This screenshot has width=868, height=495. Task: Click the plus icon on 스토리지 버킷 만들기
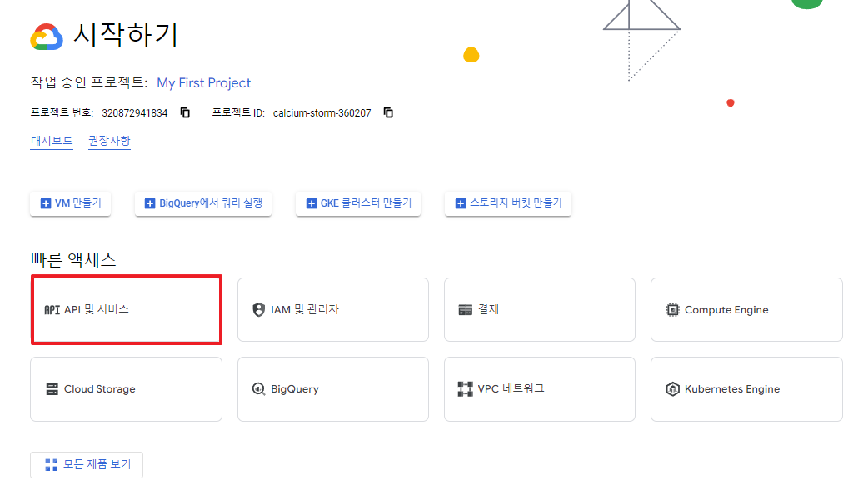point(461,204)
